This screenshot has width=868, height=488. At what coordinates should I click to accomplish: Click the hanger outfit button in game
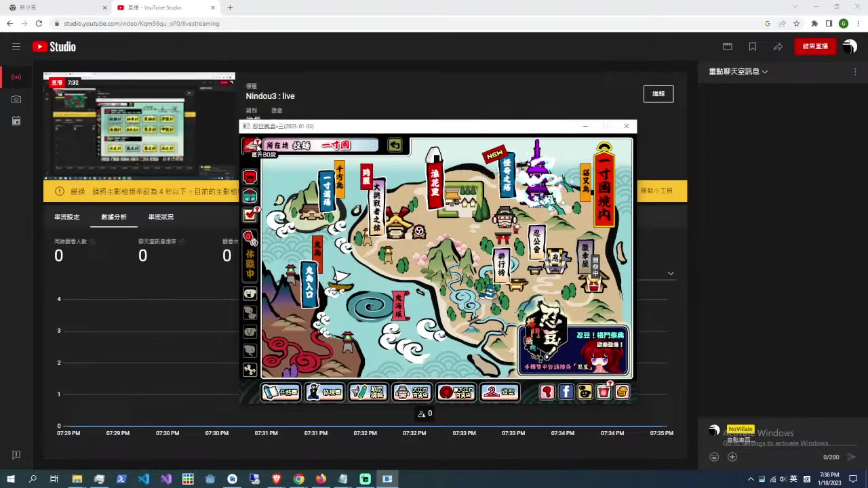coord(500,392)
